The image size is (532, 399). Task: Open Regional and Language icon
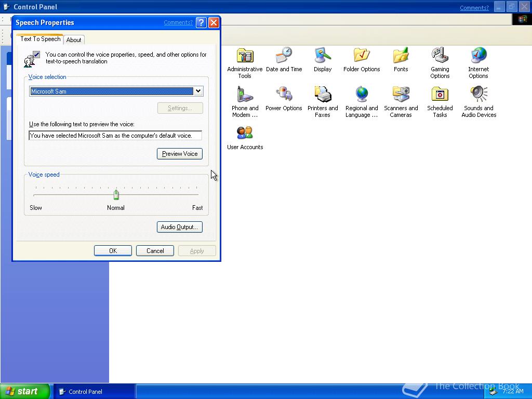(x=362, y=102)
